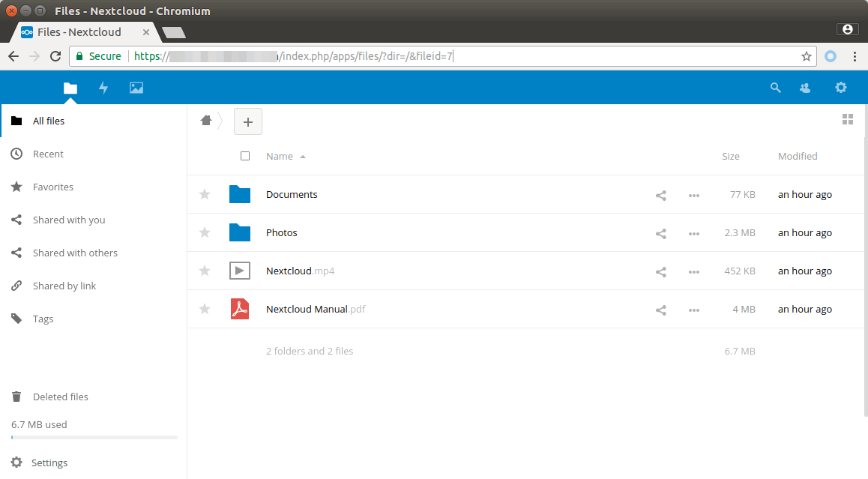Favorite the Photos folder star
This screenshot has width=868, height=479.
(x=205, y=233)
